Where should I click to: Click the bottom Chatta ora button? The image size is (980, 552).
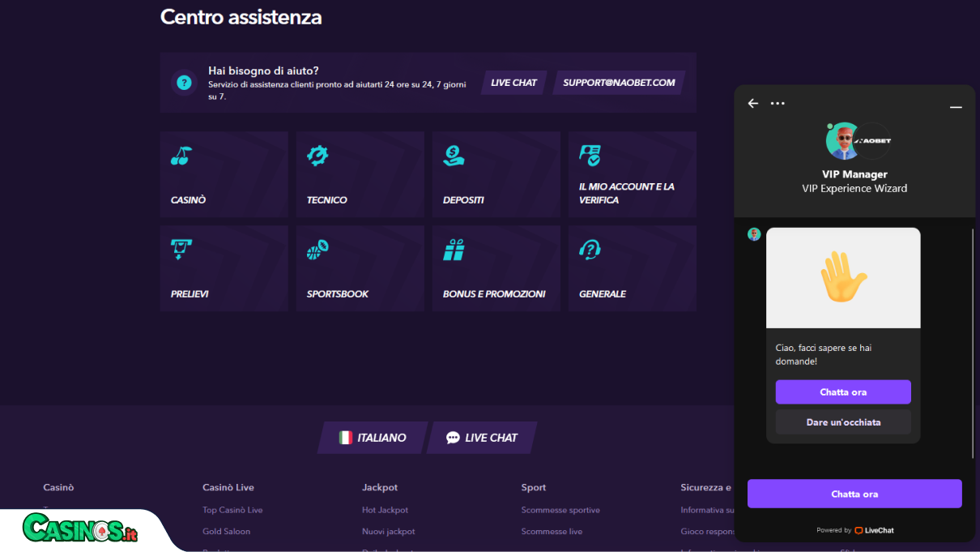tap(854, 494)
